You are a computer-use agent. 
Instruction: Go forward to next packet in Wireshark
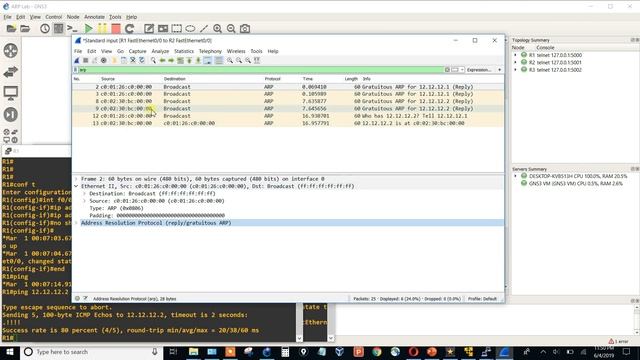point(171,60)
